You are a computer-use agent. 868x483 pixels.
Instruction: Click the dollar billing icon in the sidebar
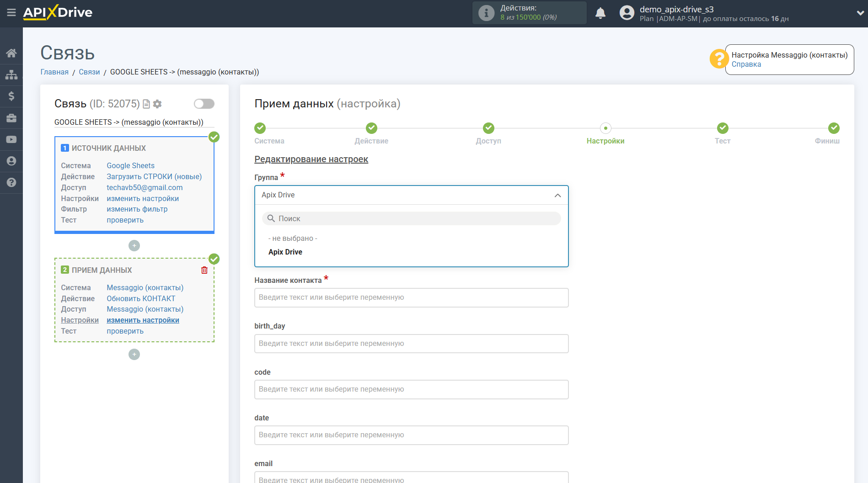point(11,96)
